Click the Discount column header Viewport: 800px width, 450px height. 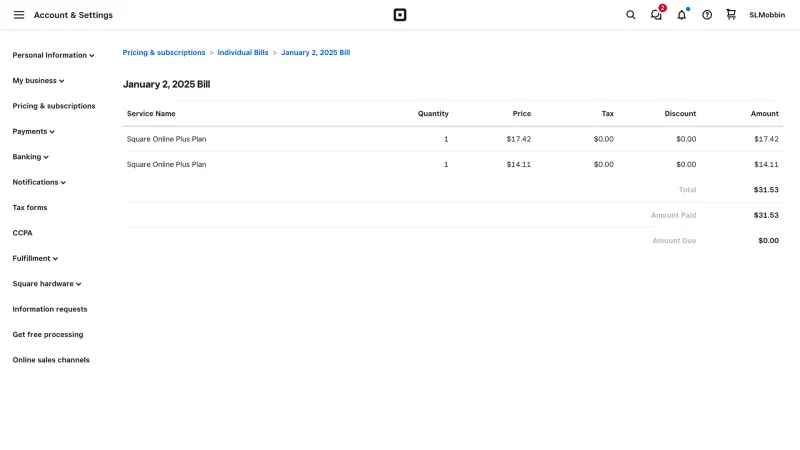680,114
